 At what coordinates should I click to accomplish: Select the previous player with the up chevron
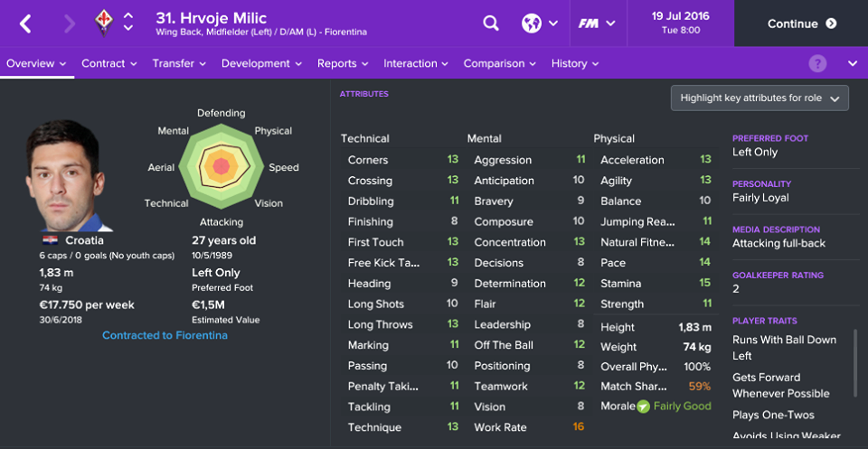point(127,16)
